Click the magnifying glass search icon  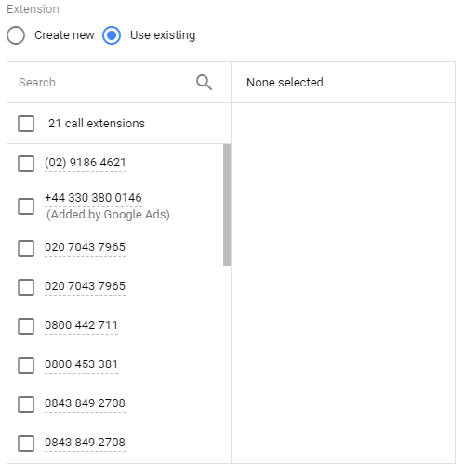click(204, 82)
